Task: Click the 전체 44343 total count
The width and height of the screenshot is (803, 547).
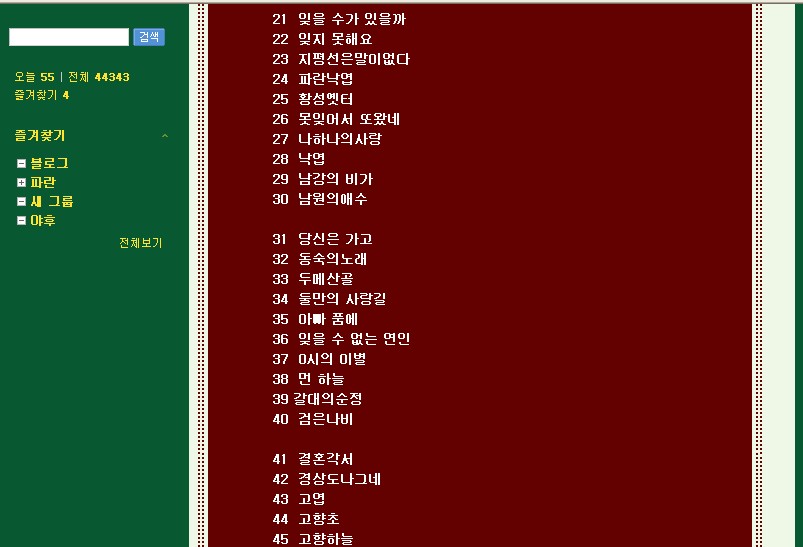Action: click(98, 77)
